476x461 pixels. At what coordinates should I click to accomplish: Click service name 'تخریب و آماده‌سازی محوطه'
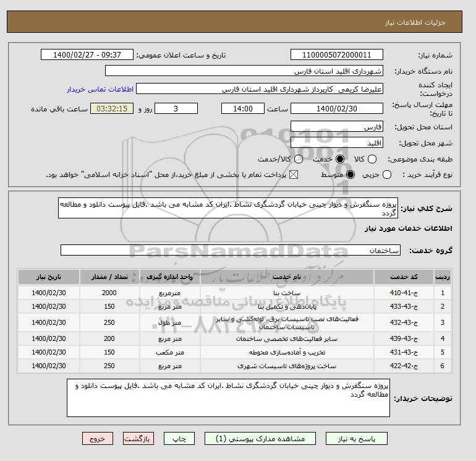tap(287, 353)
